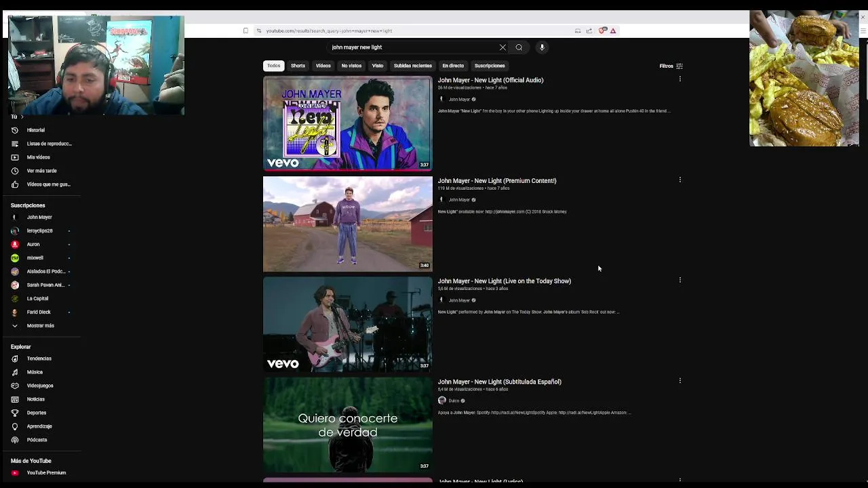Click the cast icon in address bar
868x488 pixels.
click(x=578, y=30)
